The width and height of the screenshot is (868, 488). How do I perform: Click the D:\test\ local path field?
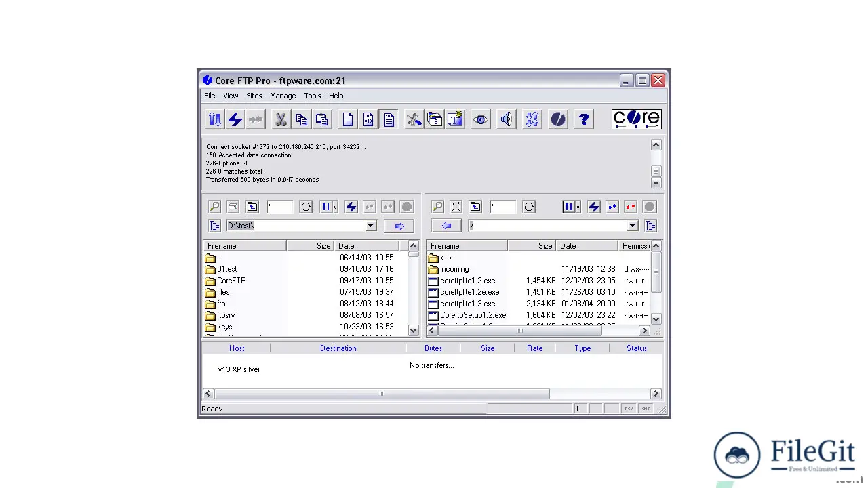pos(296,226)
